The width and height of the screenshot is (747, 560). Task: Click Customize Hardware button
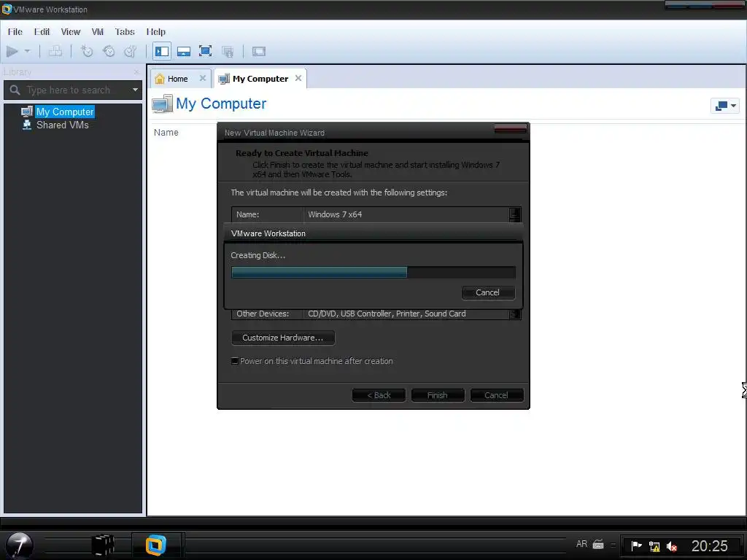pos(283,338)
